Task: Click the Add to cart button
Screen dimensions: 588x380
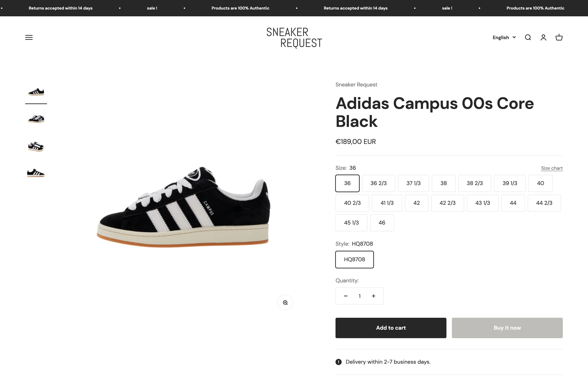Action: (391, 328)
